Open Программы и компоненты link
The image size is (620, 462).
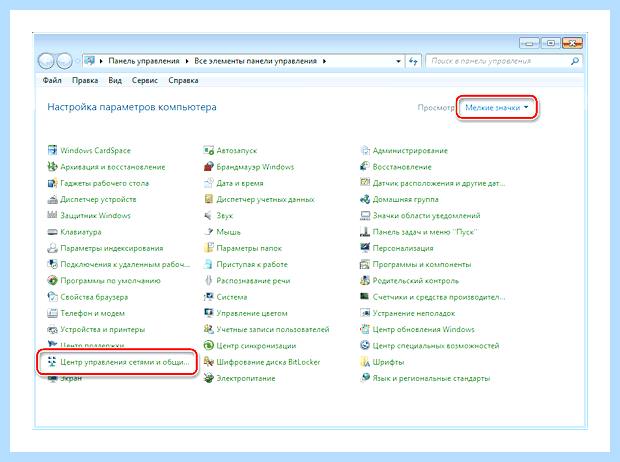tap(422, 264)
